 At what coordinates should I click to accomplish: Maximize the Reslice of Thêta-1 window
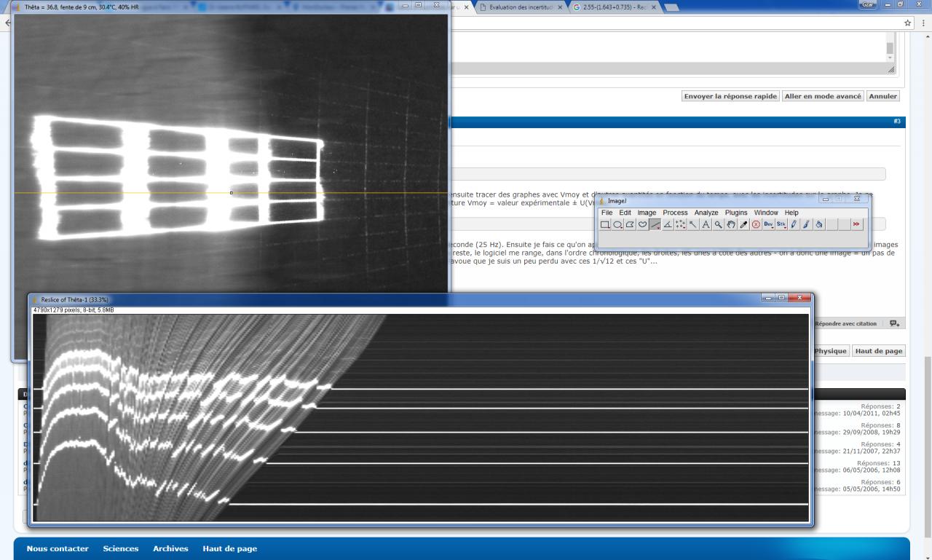(783, 298)
